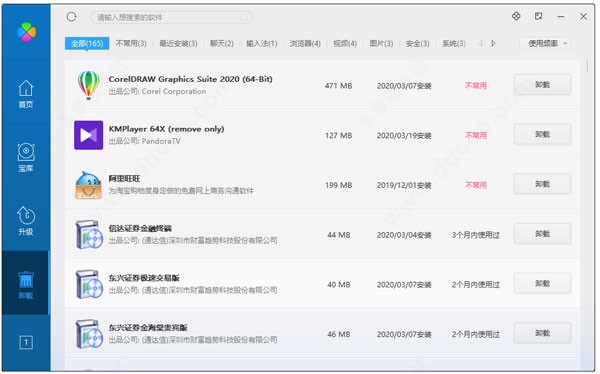Select the 卸载 uninstall section in sidebar
Viewport: 600px width, 374px height.
pos(26,284)
